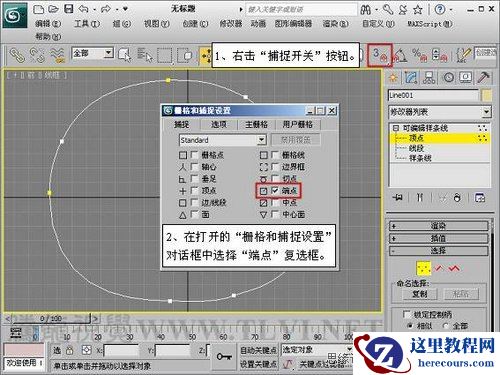This screenshot has width=500, height=375.
Task: Switch to the 主栅格 tab
Action: click(256, 125)
